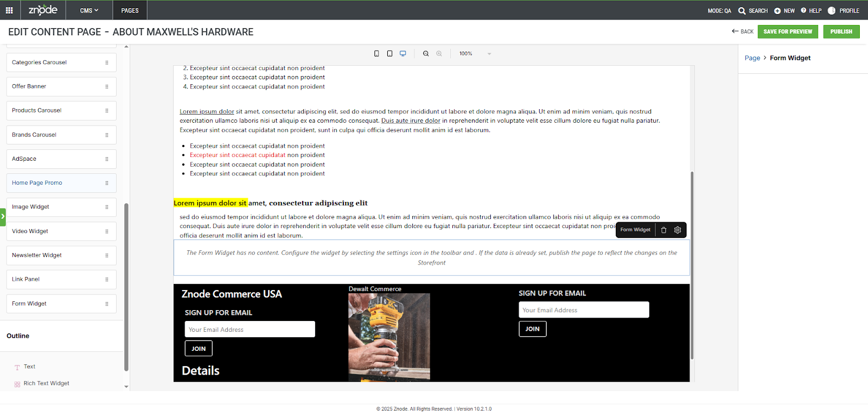Grab the Offer Banner drag handle
868x416 pixels.
pos(107,86)
